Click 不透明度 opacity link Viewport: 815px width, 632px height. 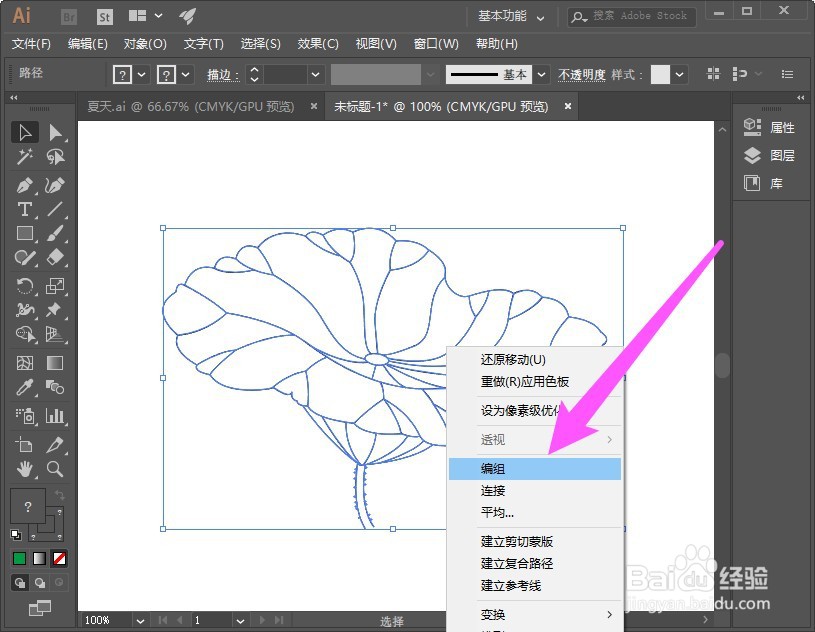(x=582, y=75)
